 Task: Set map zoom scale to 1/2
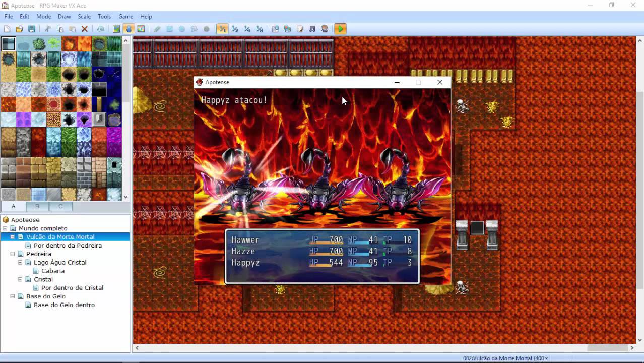click(x=235, y=29)
